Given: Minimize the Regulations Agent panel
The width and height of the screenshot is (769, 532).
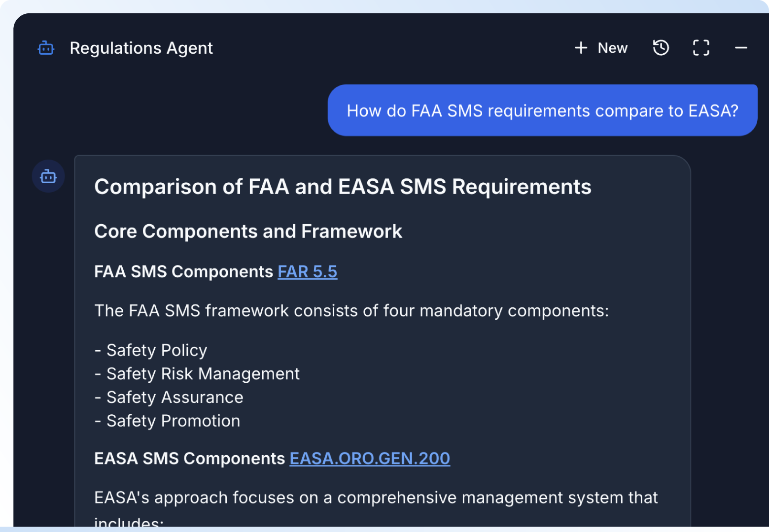Looking at the screenshot, I should [741, 48].
